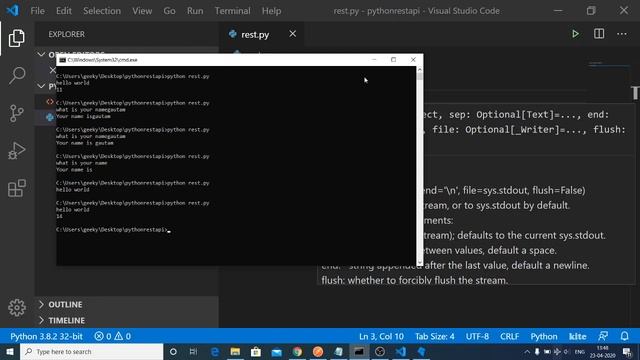640x360 pixels.
Task: Open Cortana from the taskbar
Action: 173,351
